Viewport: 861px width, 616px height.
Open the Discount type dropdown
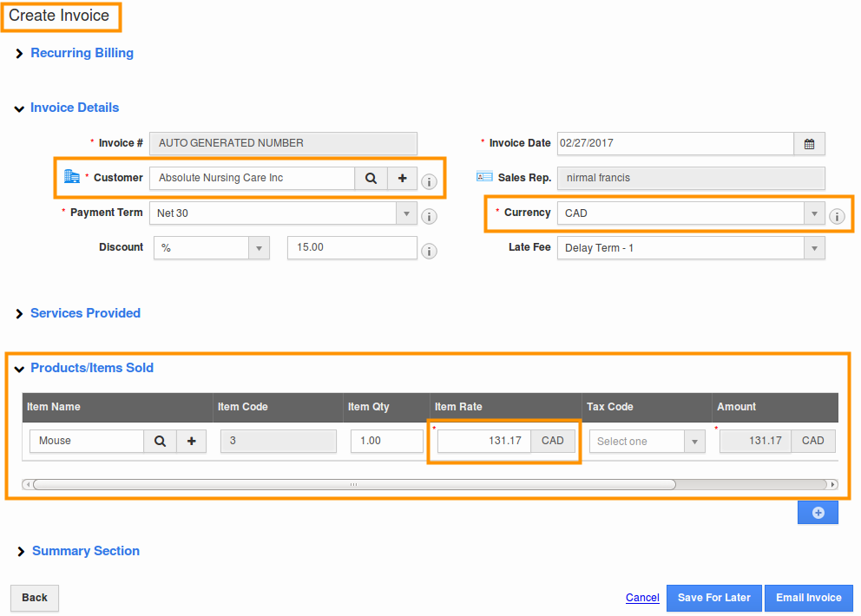click(x=259, y=248)
